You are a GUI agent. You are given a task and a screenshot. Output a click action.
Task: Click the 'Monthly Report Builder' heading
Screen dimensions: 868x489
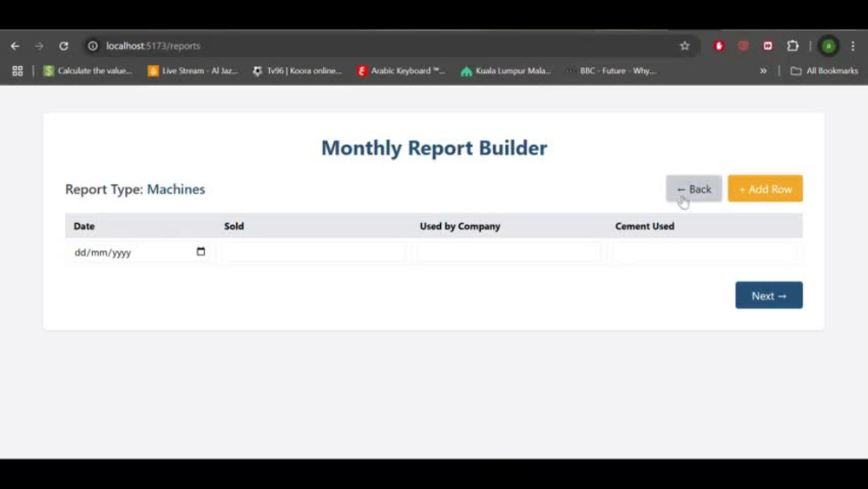click(x=434, y=148)
